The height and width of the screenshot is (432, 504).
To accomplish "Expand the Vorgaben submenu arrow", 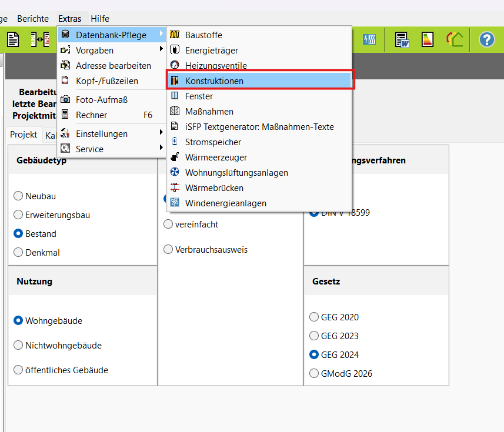I will pyautogui.click(x=161, y=49).
